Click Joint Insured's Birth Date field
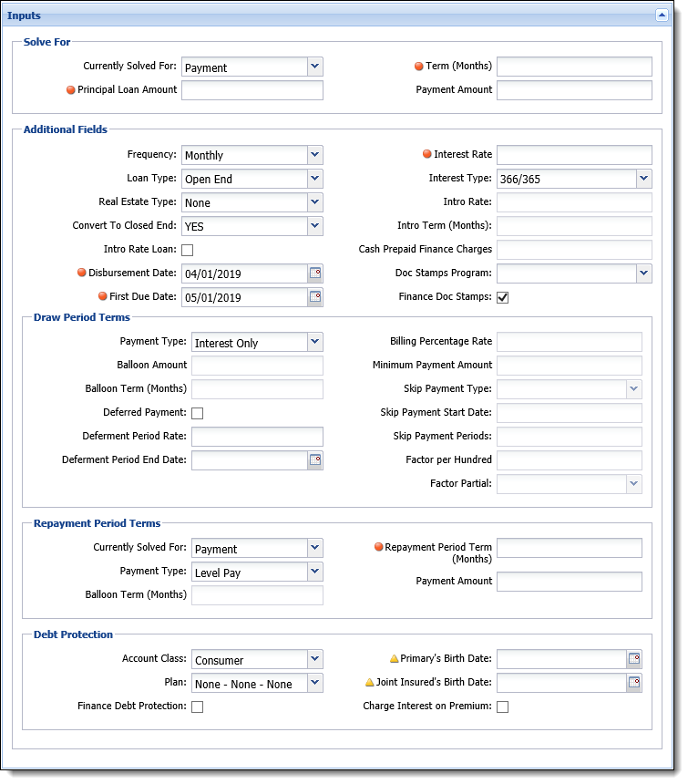The image size is (688, 784). [562, 683]
